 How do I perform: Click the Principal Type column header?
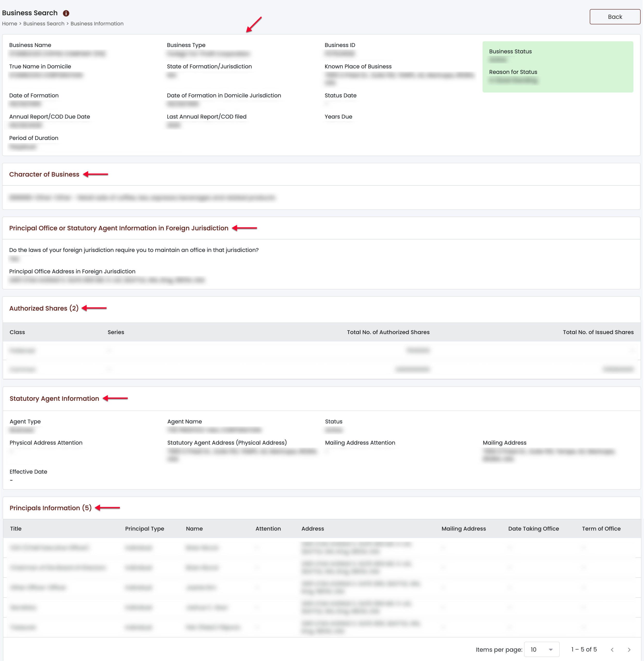[144, 529]
